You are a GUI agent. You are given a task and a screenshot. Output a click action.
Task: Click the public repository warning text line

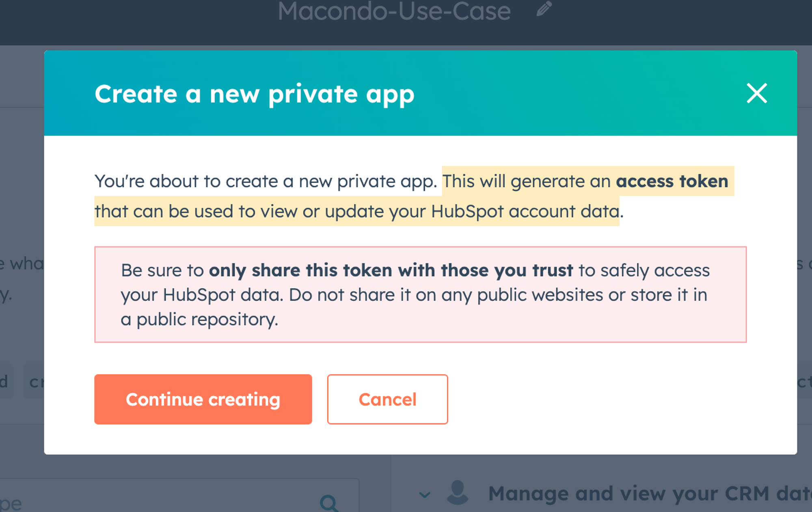point(199,320)
